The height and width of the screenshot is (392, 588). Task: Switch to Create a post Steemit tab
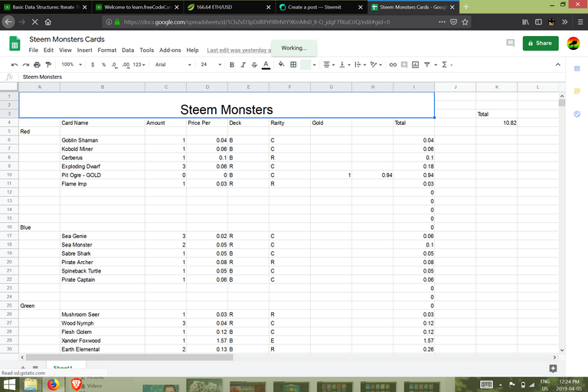click(x=322, y=7)
